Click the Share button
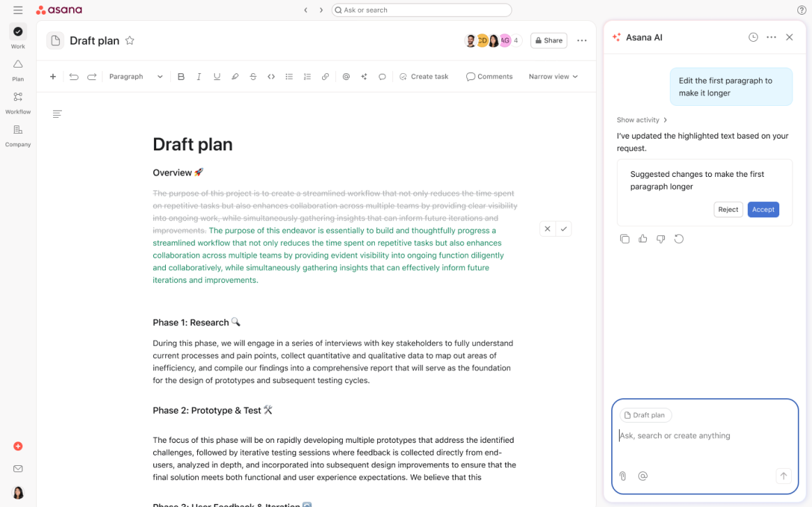The height and width of the screenshot is (507, 812). [549, 40]
